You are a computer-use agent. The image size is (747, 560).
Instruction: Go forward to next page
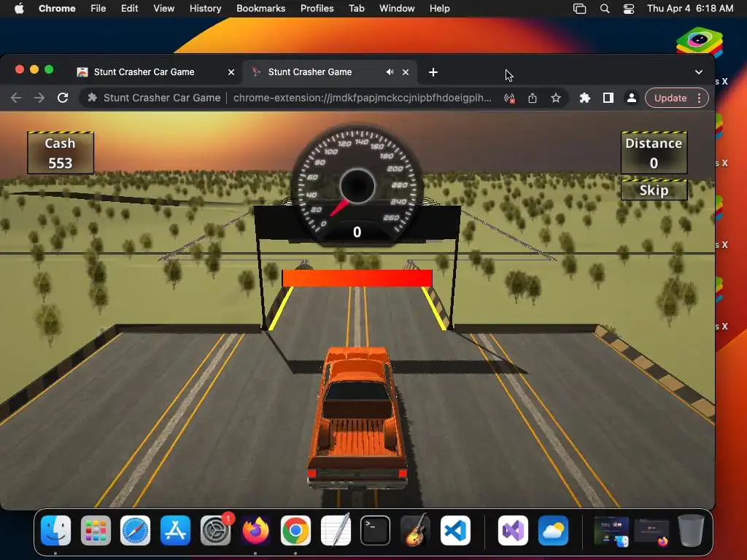point(39,98)
